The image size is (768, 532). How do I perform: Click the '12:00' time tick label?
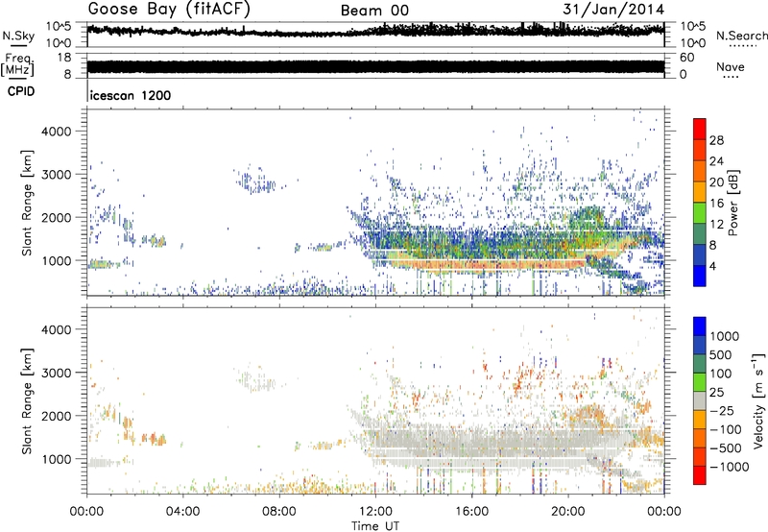(375, 512)
